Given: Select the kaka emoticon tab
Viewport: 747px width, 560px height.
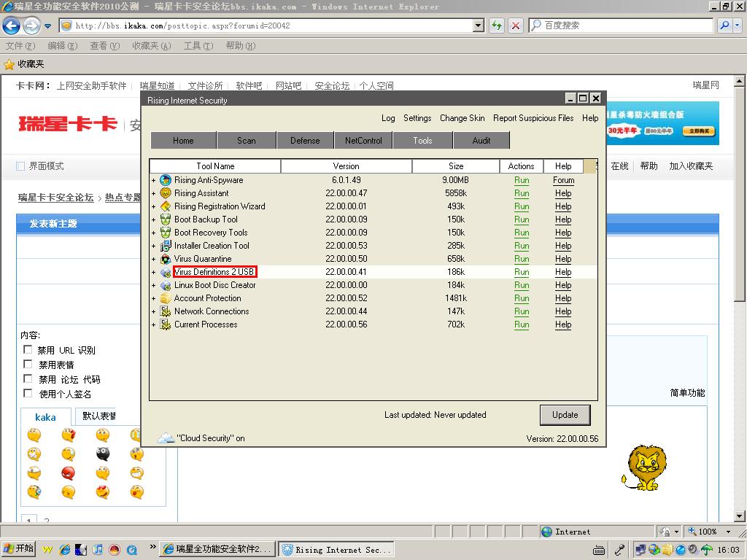Looking at the screenshot, I should coord(45,417).
